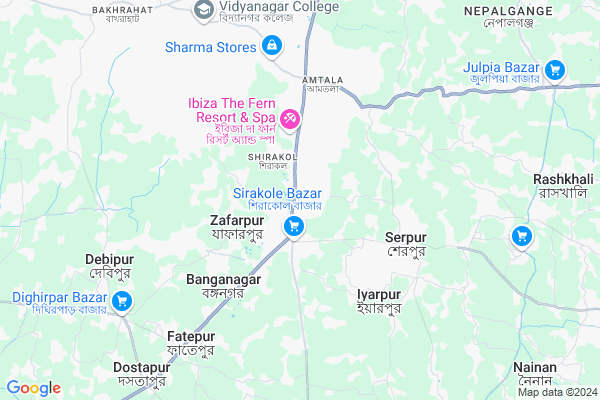
Task: Click the Julpia Bazar text label
Action: click(x=501, y=67)
